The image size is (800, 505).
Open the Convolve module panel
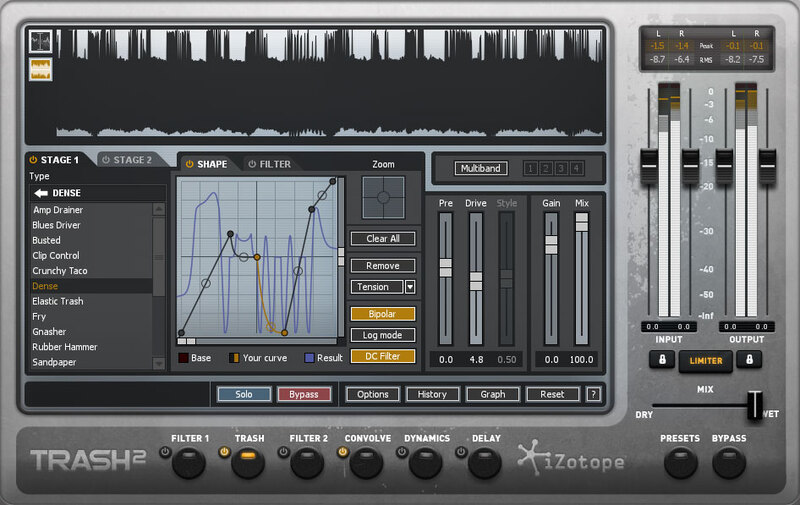[367, 462]
